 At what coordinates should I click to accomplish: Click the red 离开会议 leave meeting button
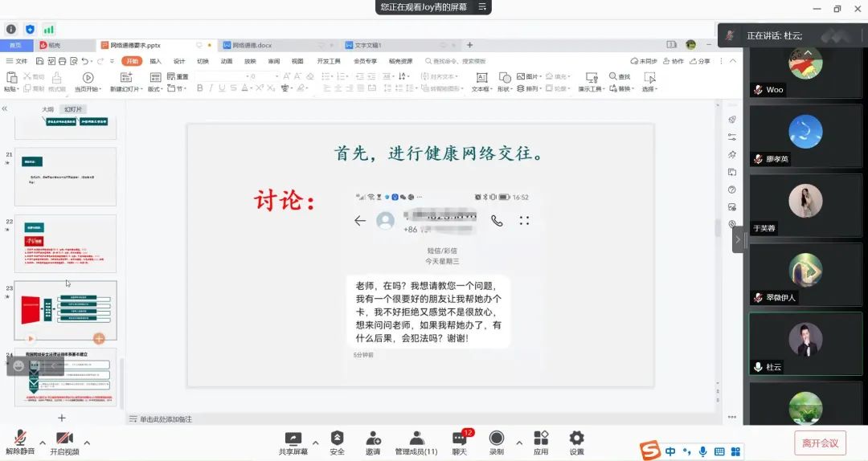point(820,443)
